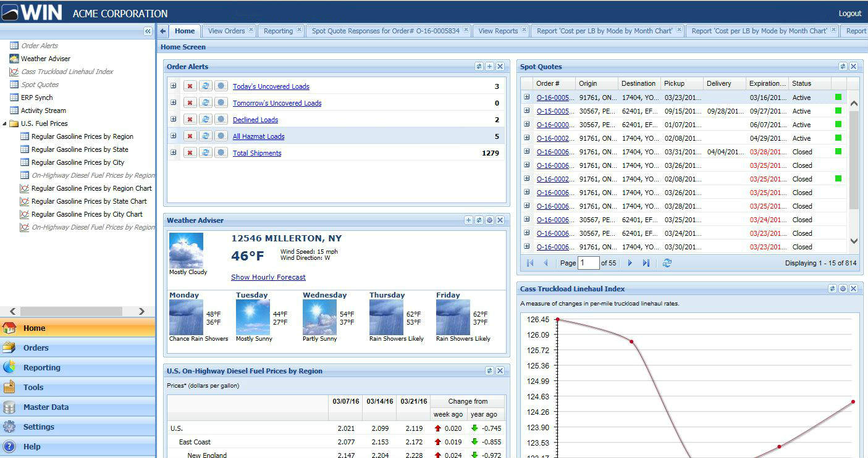Open Weather Adviser in the sidebar tree
Image resolution: width=868 pixels, height=458 pixels.
[x=46, y=59]
